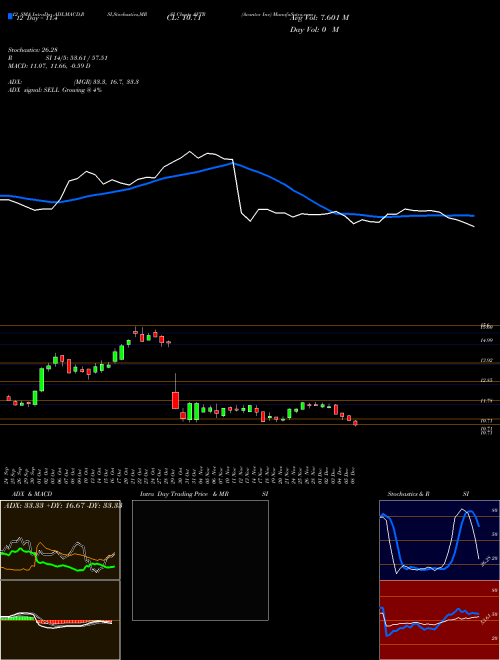Viewport: 500px width, 660px height.
Task: Click the RSI 14/5 value line
Action: (x=58, y=58)
